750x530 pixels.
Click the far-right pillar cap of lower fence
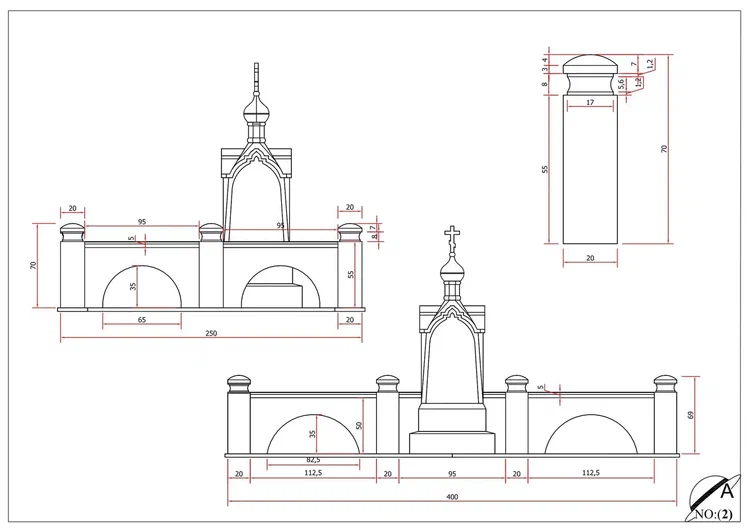664,383
